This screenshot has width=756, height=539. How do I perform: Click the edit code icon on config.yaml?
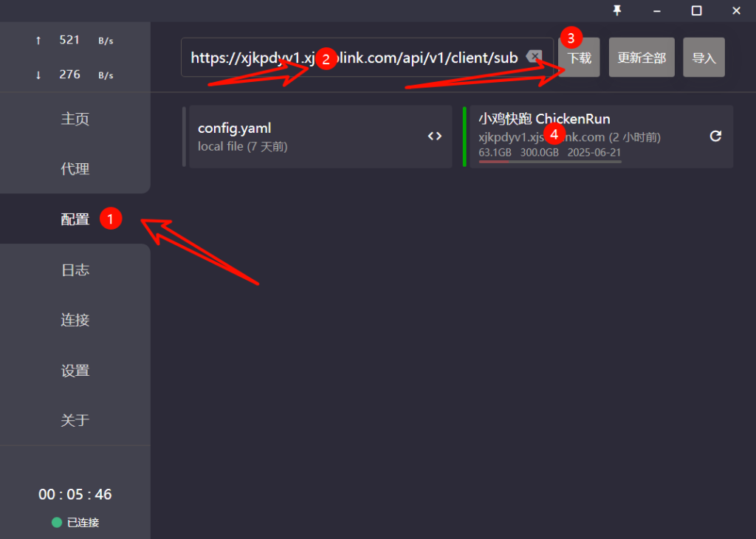[434, 136]
